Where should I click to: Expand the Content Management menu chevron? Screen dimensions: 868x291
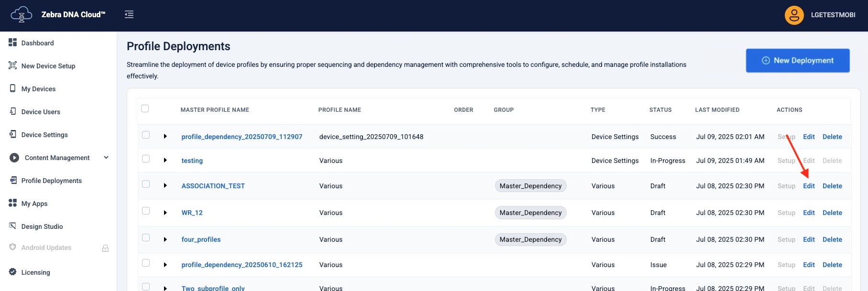click(106, 158)
